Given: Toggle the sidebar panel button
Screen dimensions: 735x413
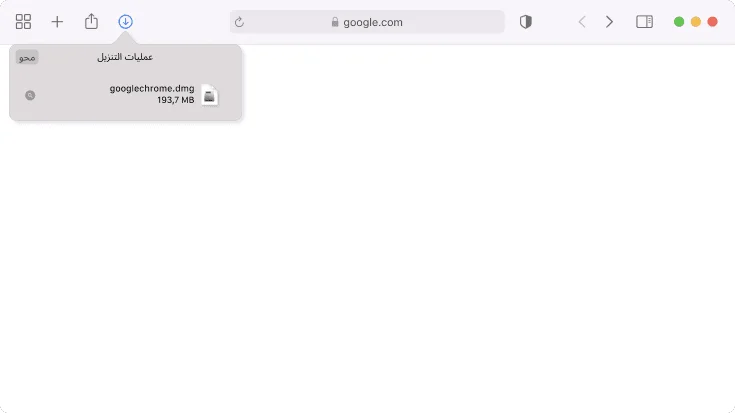Looking at the screenshot, I should pos(644,22).
